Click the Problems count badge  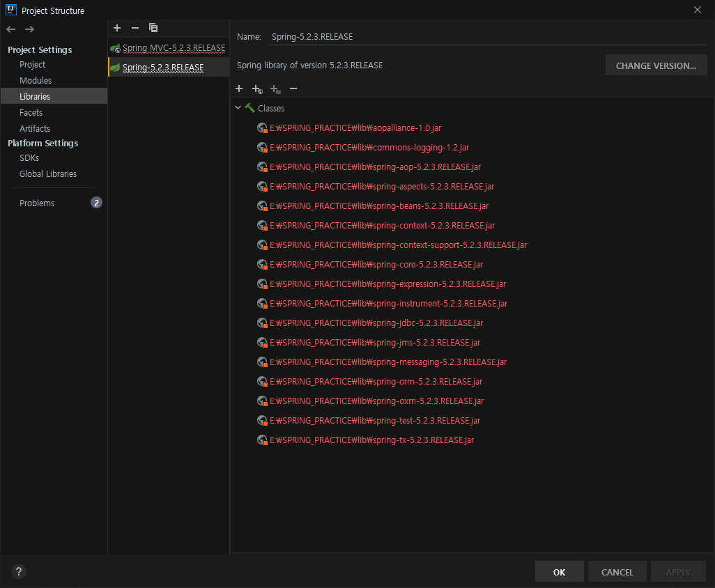point(96,203)
